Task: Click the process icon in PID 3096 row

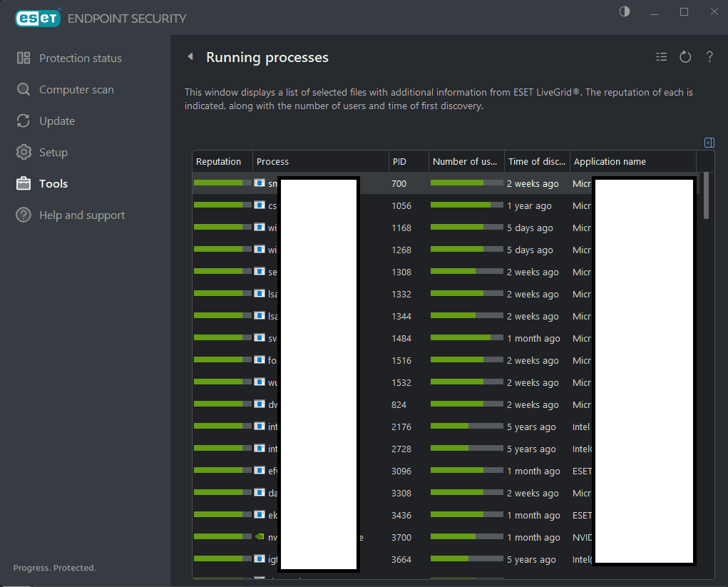Action: pos(260,470)
